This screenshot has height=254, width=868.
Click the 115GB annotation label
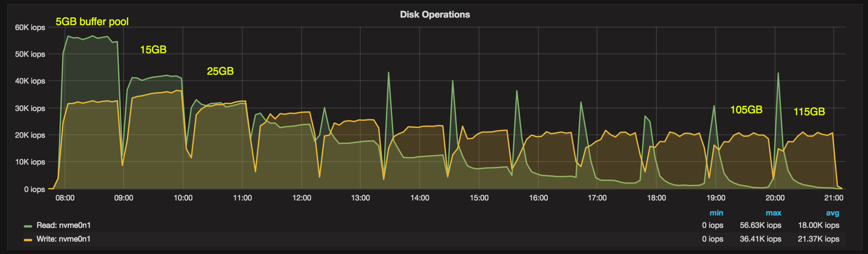click(x=809, y=112)
